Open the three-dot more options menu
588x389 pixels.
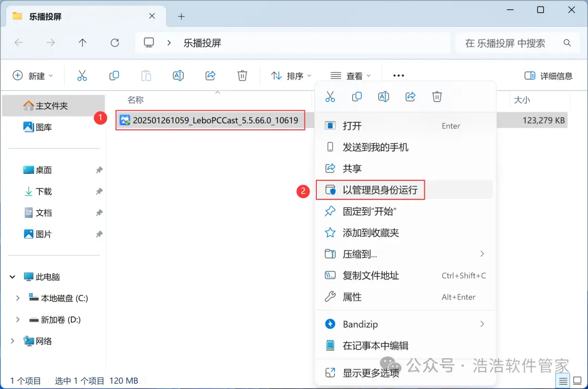(399, 76)
